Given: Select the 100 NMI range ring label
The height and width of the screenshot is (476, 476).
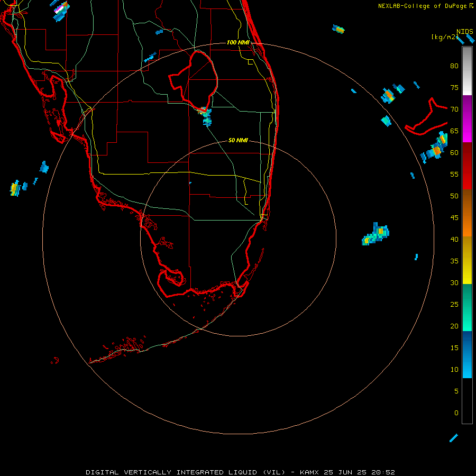Looking at the screenshot, I should coord(238,42).
